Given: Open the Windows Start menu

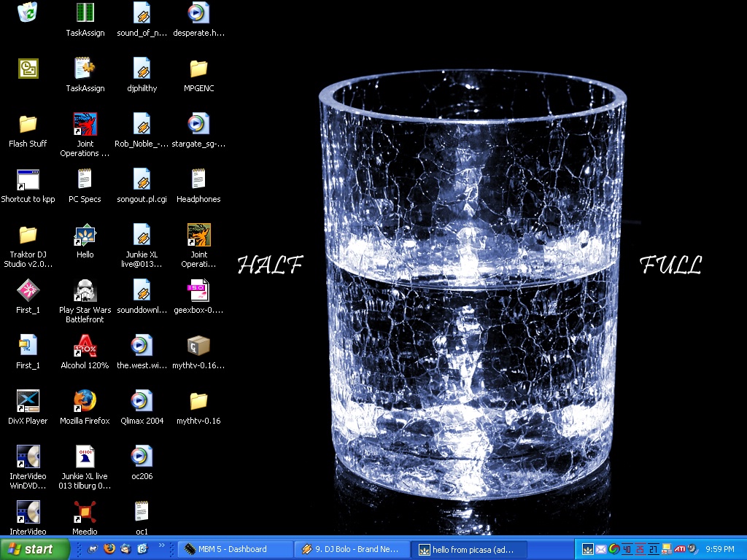Looking at the screenshot, I should point(34,549).
